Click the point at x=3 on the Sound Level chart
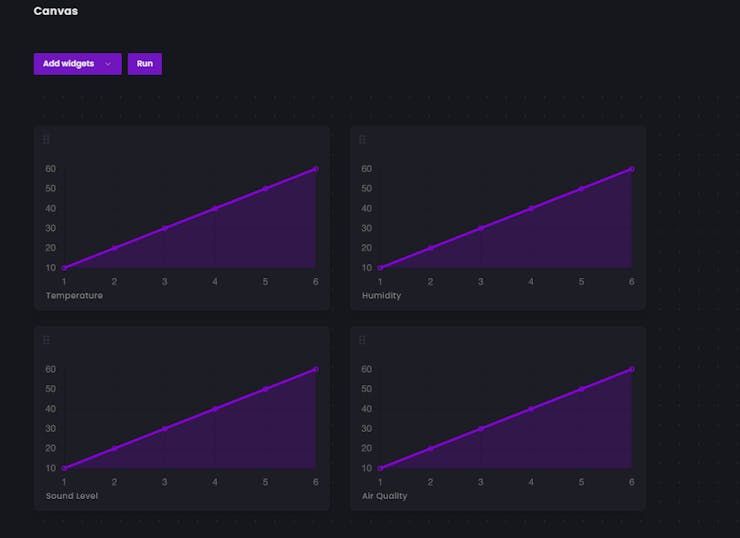 [165, 429]
